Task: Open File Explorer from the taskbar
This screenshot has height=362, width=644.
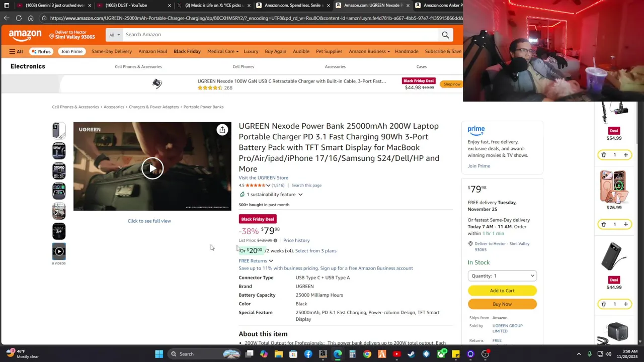Action: tap(279, 354)
